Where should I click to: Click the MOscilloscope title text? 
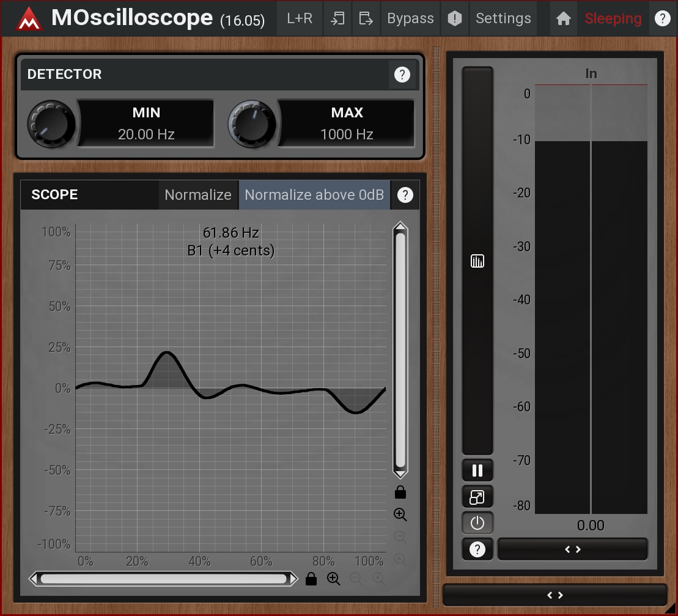click(x=132, y=18)
